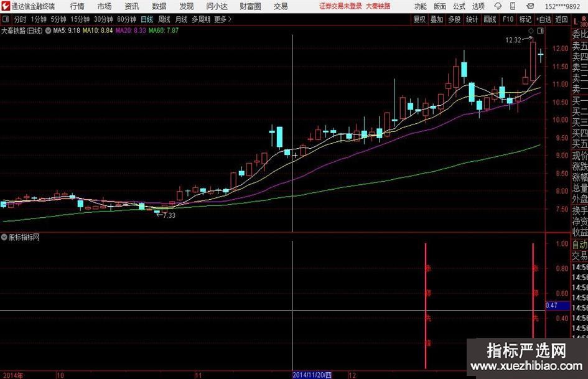Click the 7.33 low price label
Image resolution: width=588 pixels, height=379 pixels.
click(169, 215)
